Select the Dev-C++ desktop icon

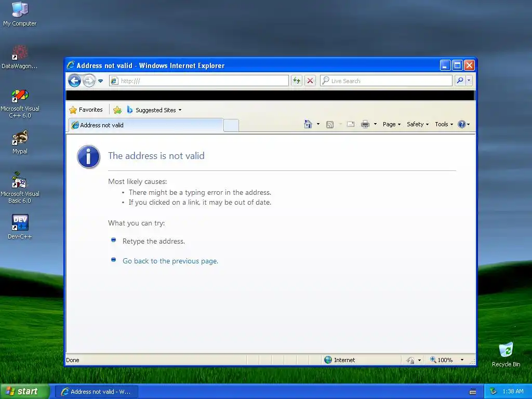pos(20,227)
